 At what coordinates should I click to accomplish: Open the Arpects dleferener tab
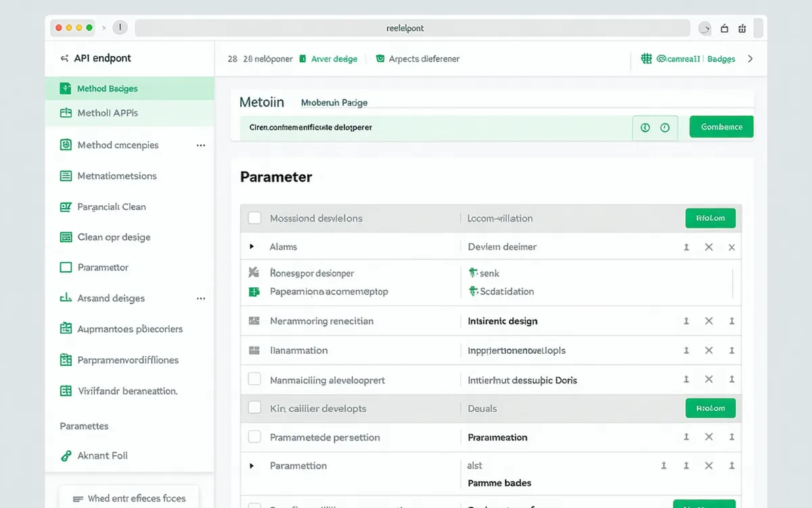[x=418, y=59]
